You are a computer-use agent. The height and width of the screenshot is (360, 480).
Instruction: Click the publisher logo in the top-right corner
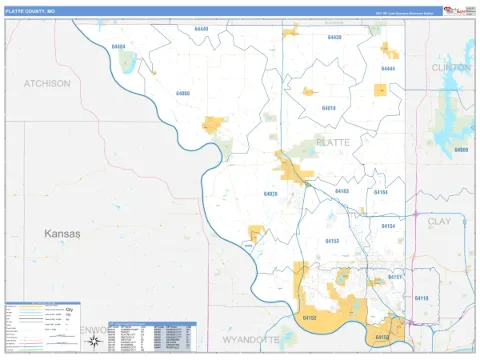pyautogui.click(x=459, y=11)
